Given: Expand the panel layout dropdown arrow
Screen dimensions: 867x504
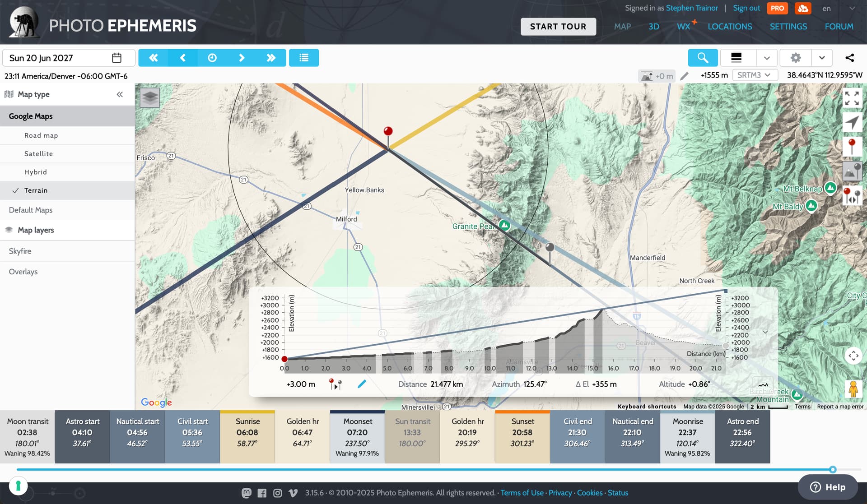Looking at the screenshot, I should click(767, 58).
